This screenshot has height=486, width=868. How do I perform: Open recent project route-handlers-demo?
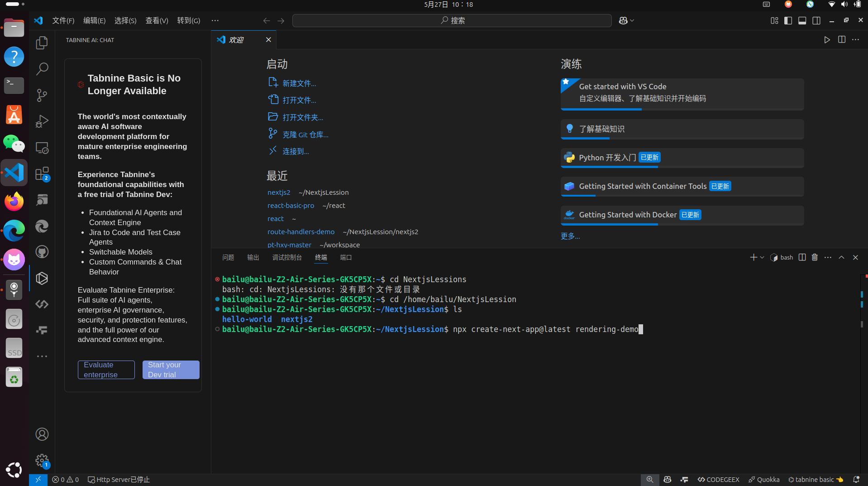tap(301, 232)
